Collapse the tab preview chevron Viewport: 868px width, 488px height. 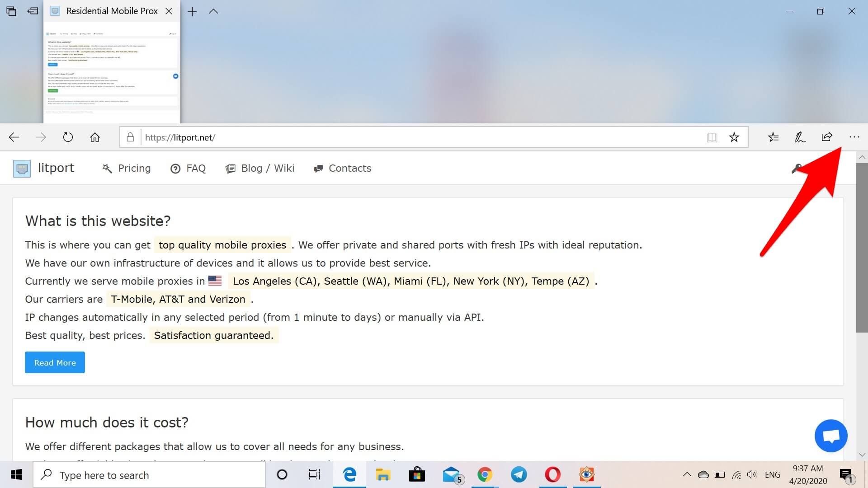click(213, 11)
